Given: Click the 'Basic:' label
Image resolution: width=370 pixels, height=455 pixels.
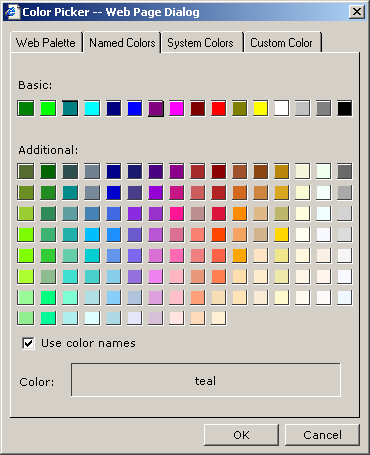Looking at the screenshot, I should tap(35, 85).
